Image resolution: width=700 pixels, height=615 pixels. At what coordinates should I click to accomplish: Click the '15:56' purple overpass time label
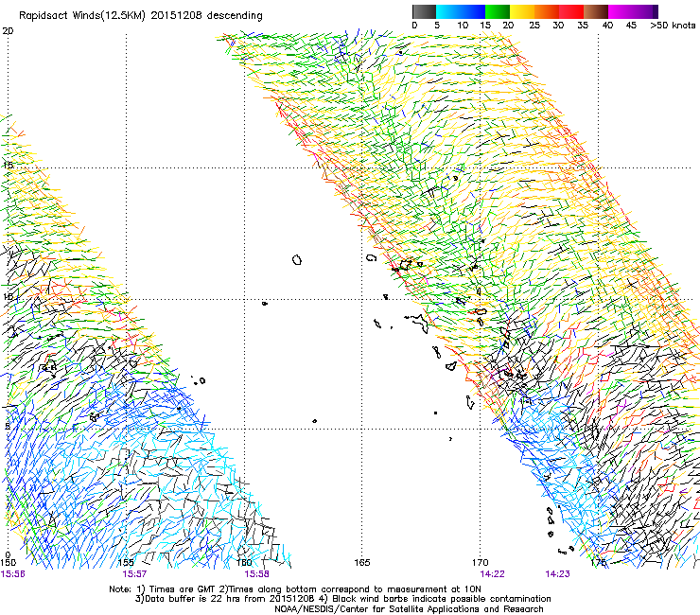(13, 574)
